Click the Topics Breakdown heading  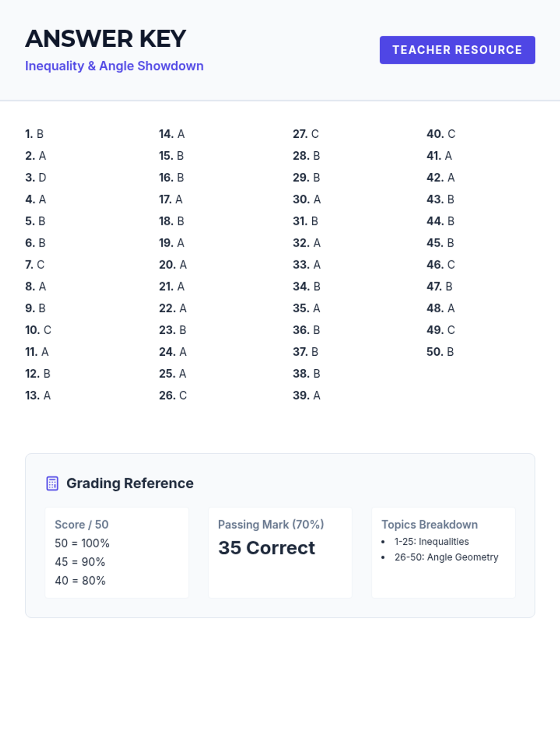[429, 524]
